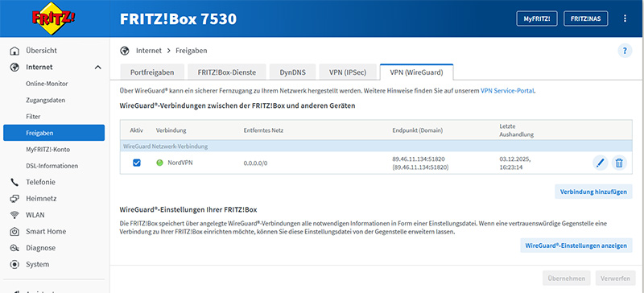The image size is (644, 293).
Task: Open MyFRITZ!-Konto in sidebar
Action: pyautogui.click(x=47, y=149)
